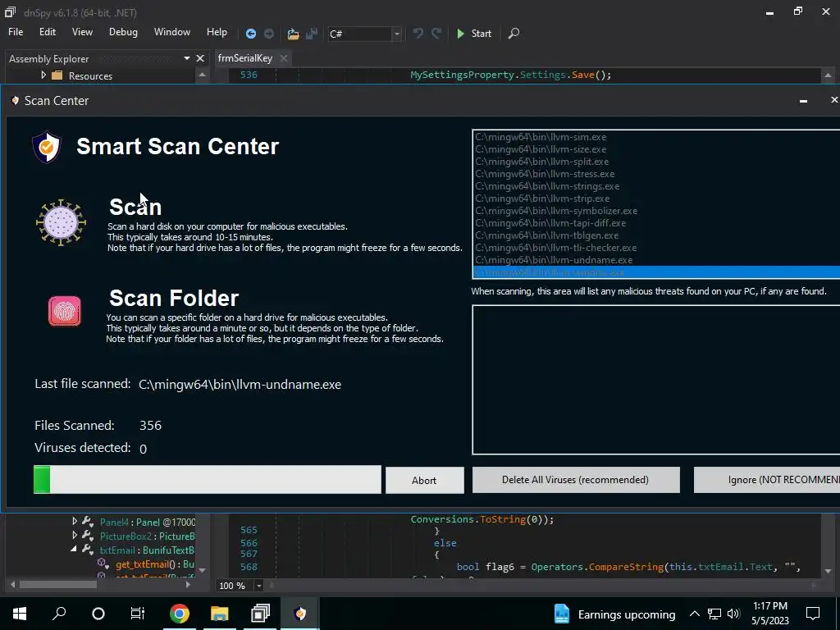Select llvm-strings.exe in the scanned list
Viewport: 840px width, 630px height.
[657, 186]
